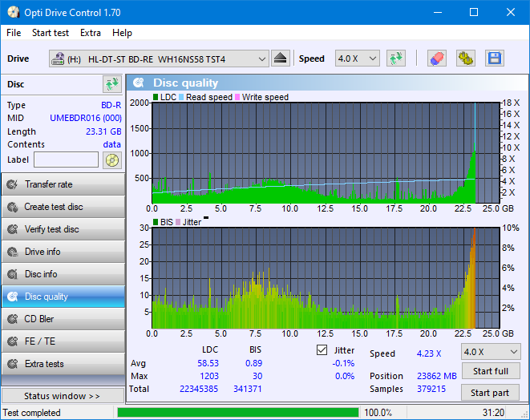Click the disc Label input field
The width and height of the screenshot is (530, 420).
(67, 160)
